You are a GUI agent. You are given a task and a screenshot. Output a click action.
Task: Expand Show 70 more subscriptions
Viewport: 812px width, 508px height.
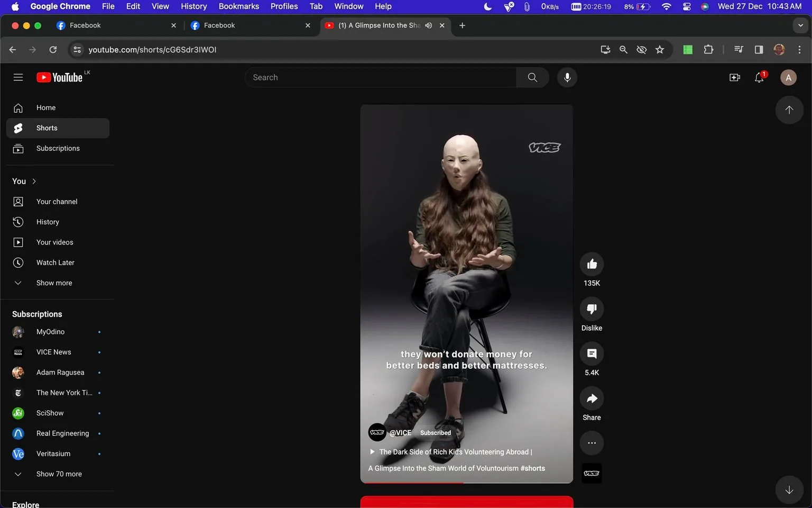point(59,474)
